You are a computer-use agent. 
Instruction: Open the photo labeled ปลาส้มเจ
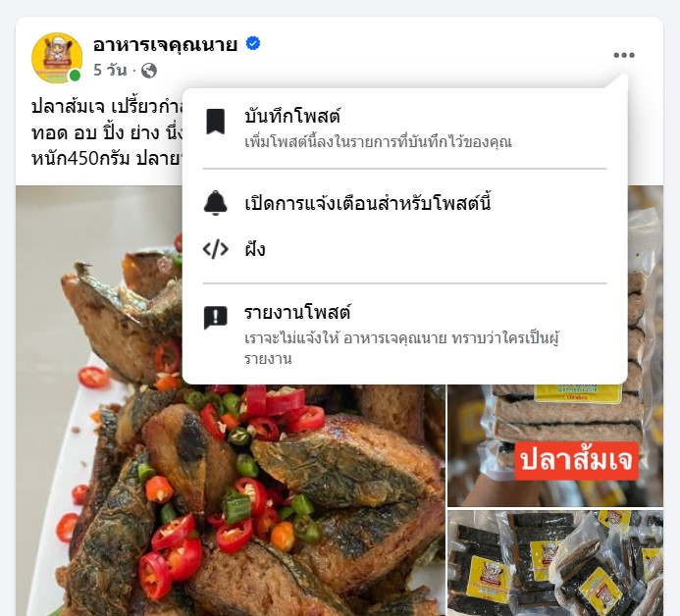coord(555,445)
